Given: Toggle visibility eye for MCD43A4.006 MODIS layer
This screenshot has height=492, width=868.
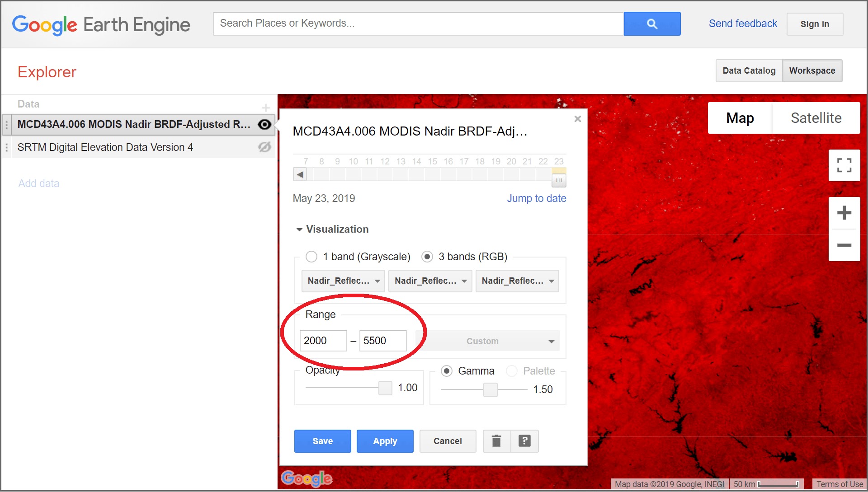Looking at the screenshot, I should 264,124.
